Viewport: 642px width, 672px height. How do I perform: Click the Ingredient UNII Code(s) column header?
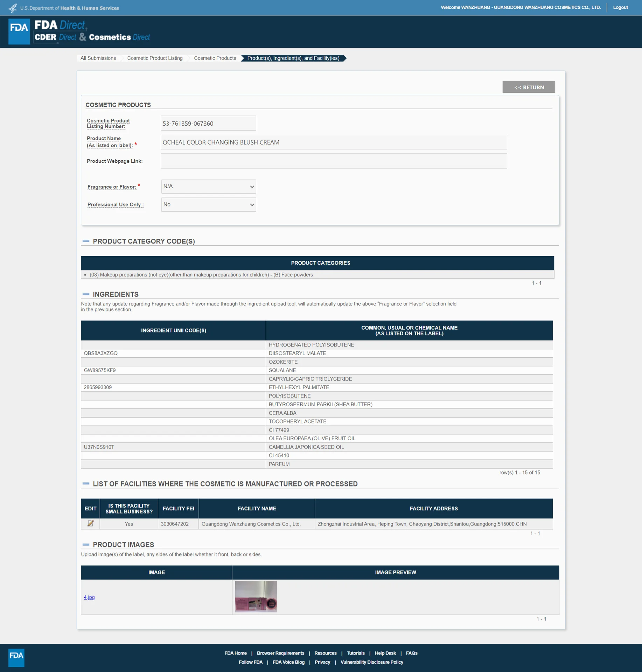click(173, 330)
